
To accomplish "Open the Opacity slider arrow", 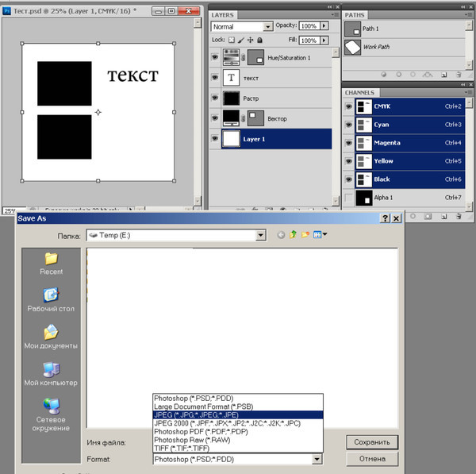I will (x=324, y=26).
